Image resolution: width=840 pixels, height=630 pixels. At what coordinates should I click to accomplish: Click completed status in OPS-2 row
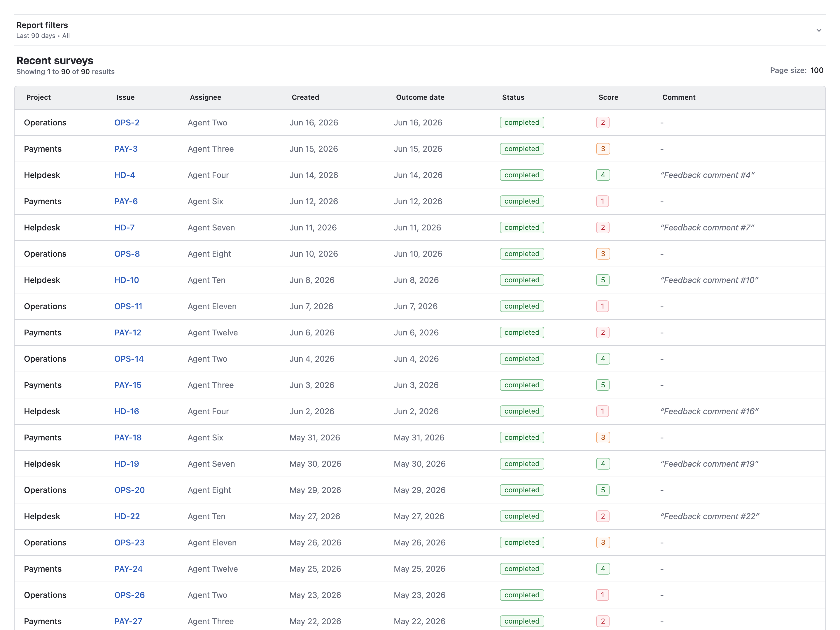[522, 123]
